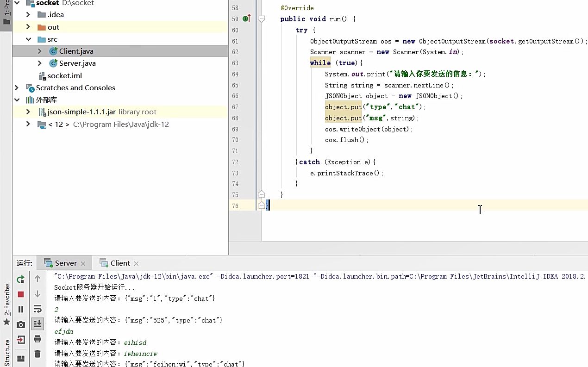Collapse code fold marker at line 75
Image resolution: width=588 pixels, height=367 pixels.
point(261,194)
